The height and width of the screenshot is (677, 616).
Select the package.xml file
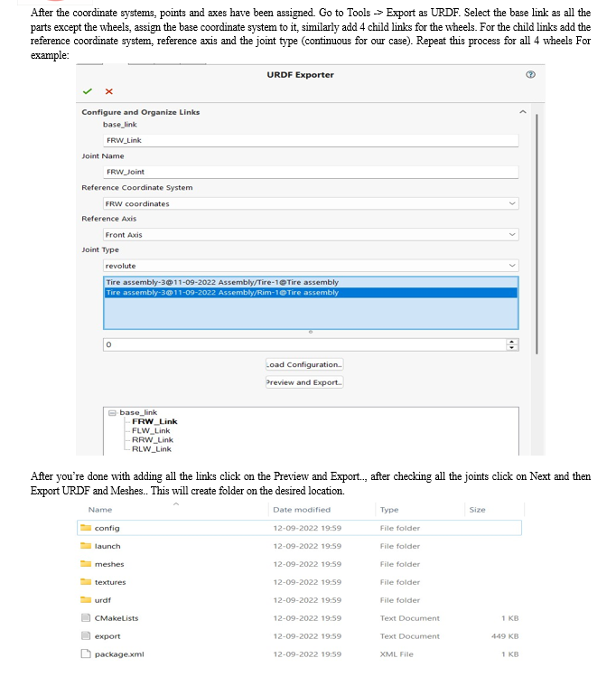[117, 653]
